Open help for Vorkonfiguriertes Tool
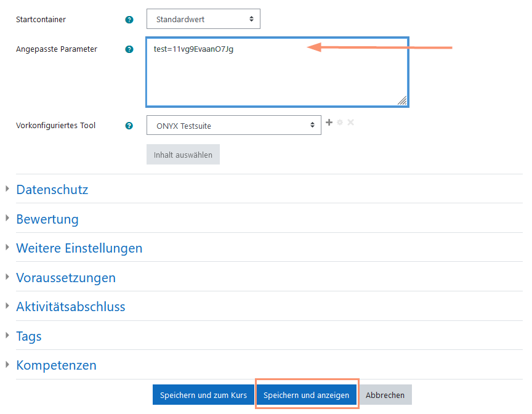The height and width of the screenshot is (414, 532). pos(129,125)
